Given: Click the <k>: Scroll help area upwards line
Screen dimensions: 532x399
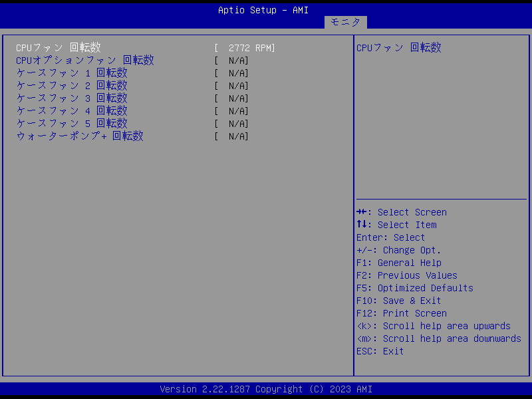Looking at the screenshot, I should click(x=434, y=326).
